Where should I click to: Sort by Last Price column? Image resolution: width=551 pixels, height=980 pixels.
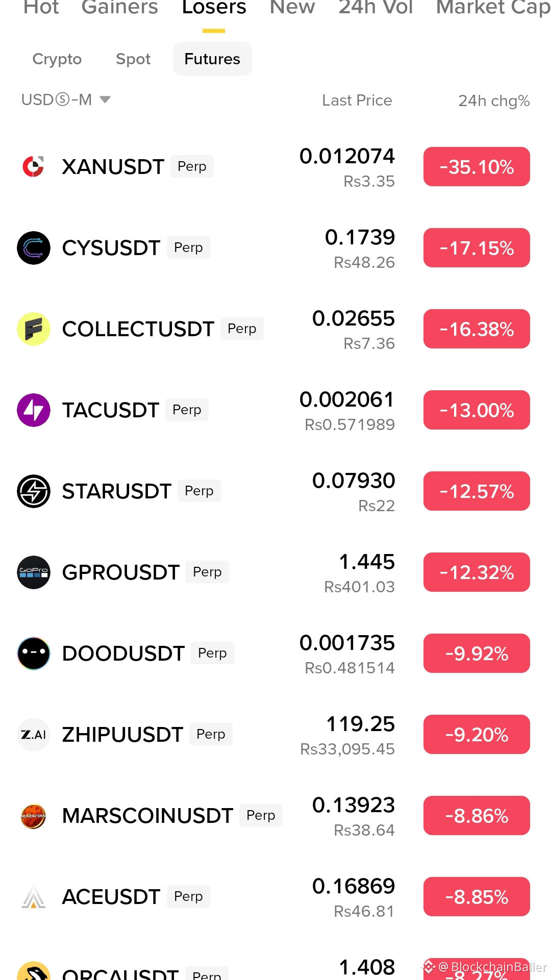pos(357,100)
